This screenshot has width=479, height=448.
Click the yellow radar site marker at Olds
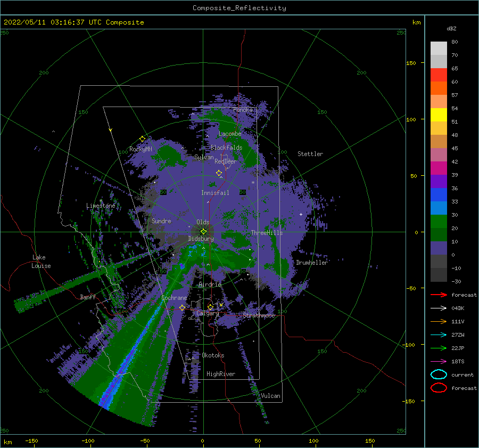coord(203,232)
